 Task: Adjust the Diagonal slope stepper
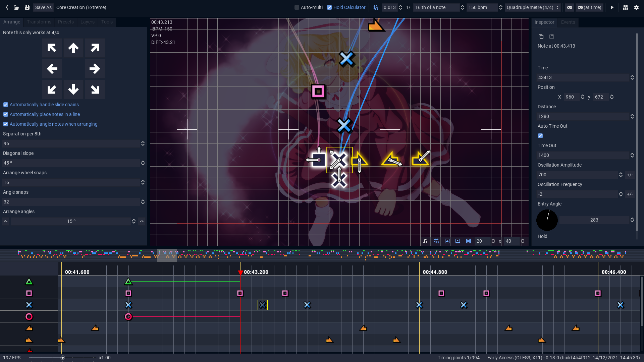(x=143, y=163)
